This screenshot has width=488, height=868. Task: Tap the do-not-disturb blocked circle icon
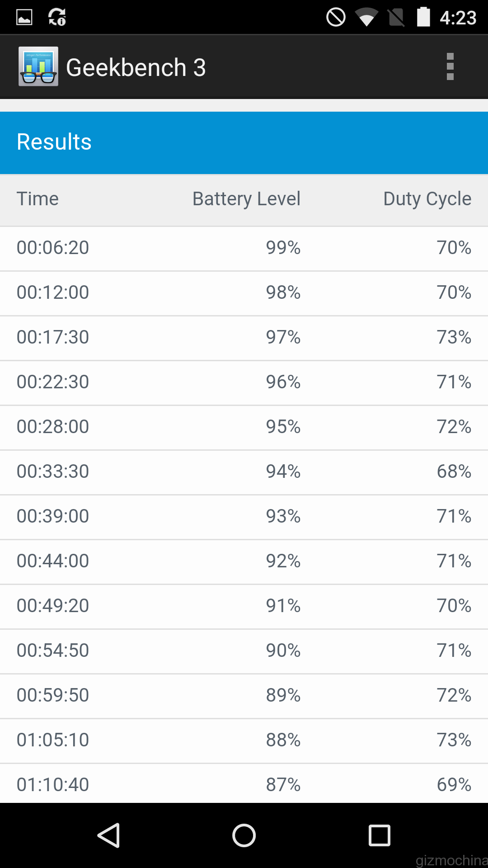pos(336,17)
